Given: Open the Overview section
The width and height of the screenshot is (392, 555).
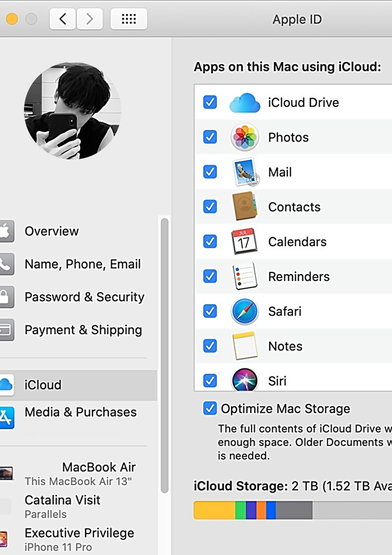Looking at the screenshot, I should click(x=78, y=231).
